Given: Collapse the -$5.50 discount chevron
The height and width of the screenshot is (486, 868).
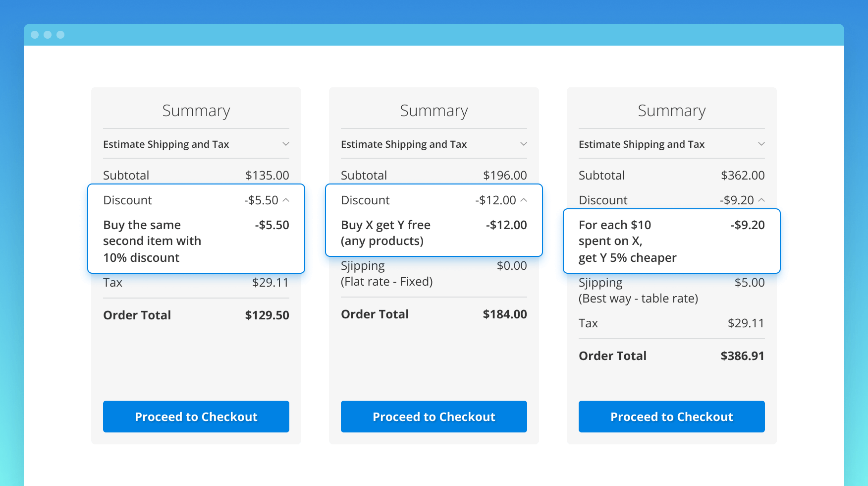Looking at the screenshot, I should [x=286, y=200].
